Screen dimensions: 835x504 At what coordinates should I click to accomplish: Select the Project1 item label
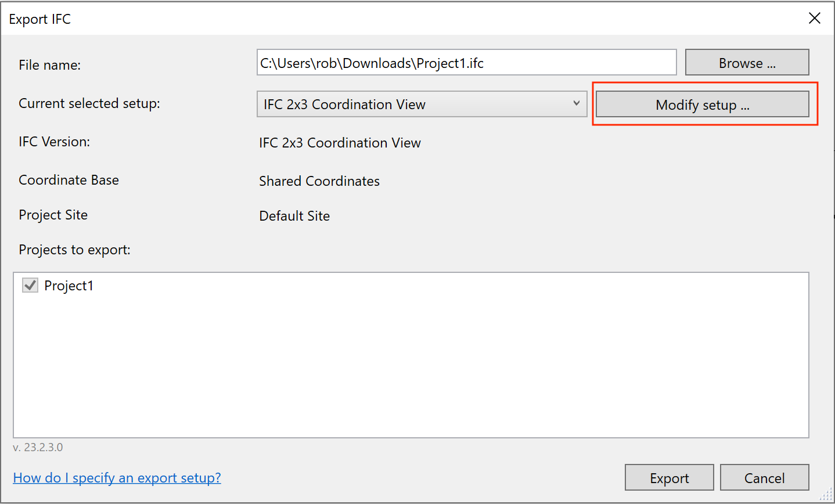pos(69,286)
